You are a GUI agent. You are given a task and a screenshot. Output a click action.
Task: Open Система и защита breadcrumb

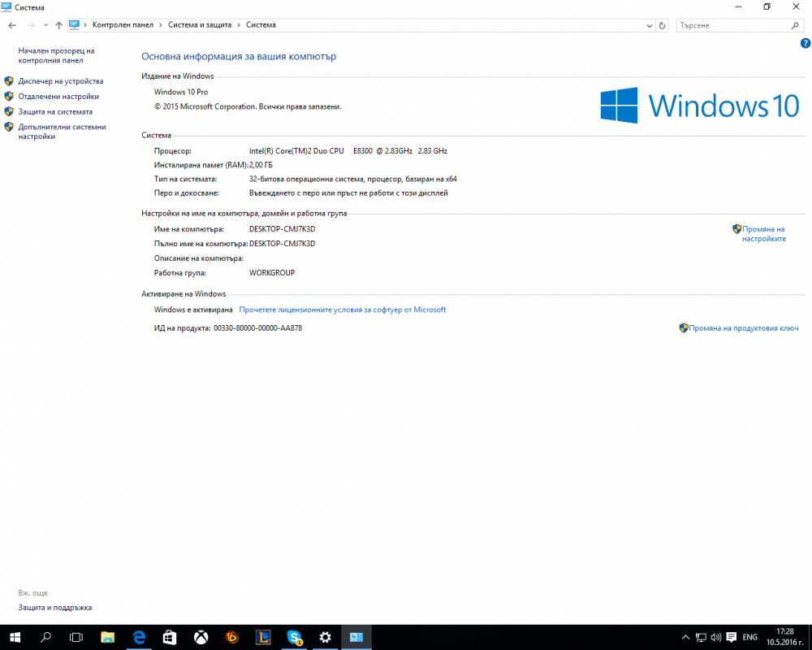[200, 25]
